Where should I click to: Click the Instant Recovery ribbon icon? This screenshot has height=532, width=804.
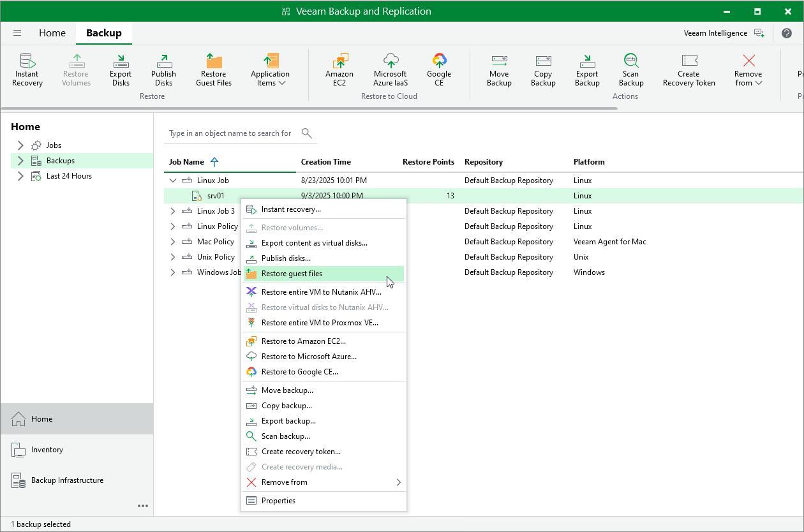[27, 70]
